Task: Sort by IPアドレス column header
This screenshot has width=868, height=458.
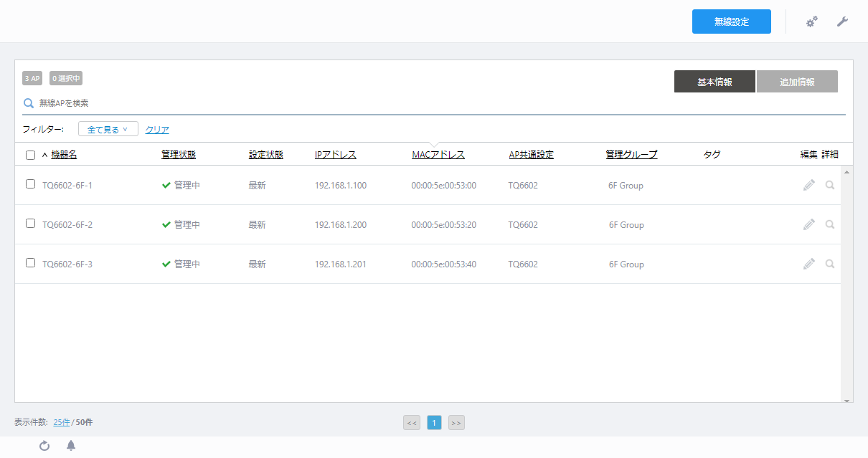Action: coord(336,154)
